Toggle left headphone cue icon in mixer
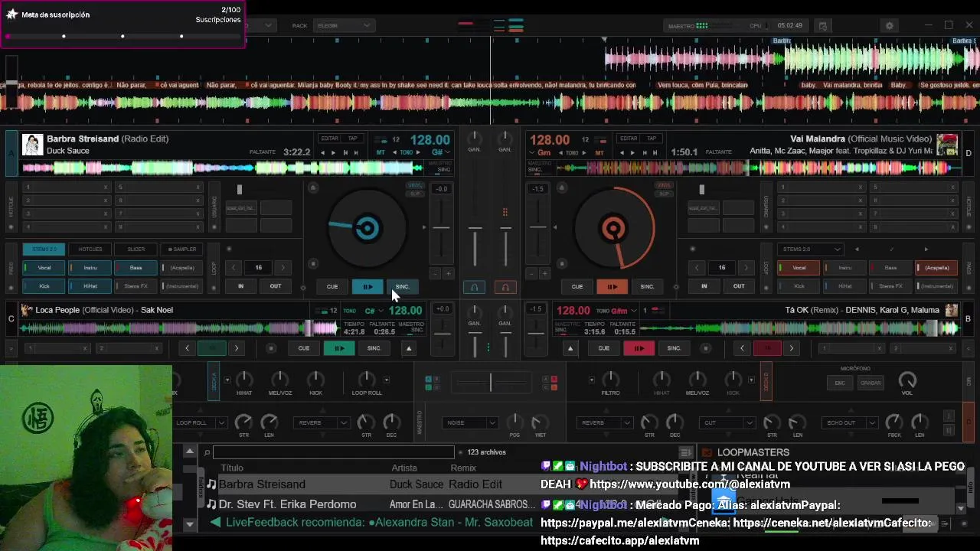 pos(474,287)
